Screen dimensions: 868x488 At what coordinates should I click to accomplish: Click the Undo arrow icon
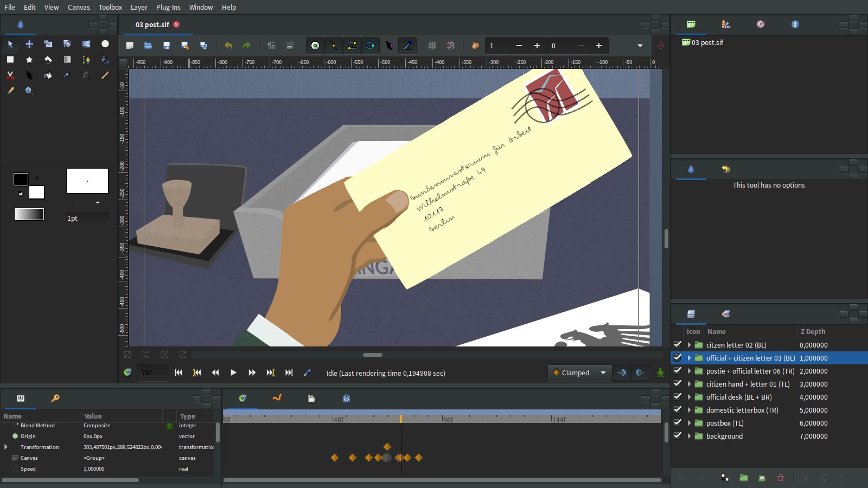[x=228, y=46]
